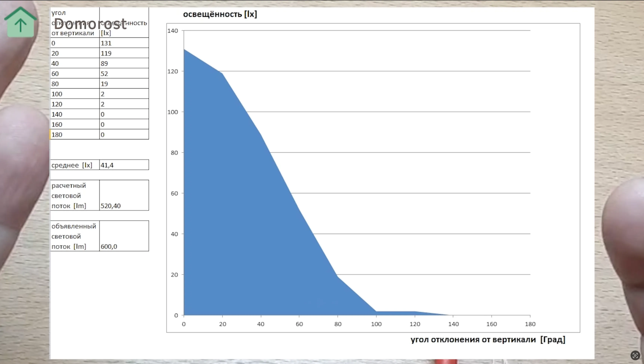Select the cell showing 131 lux
Image resolution: width=644 pixels, height=364 pixels.
124,43
